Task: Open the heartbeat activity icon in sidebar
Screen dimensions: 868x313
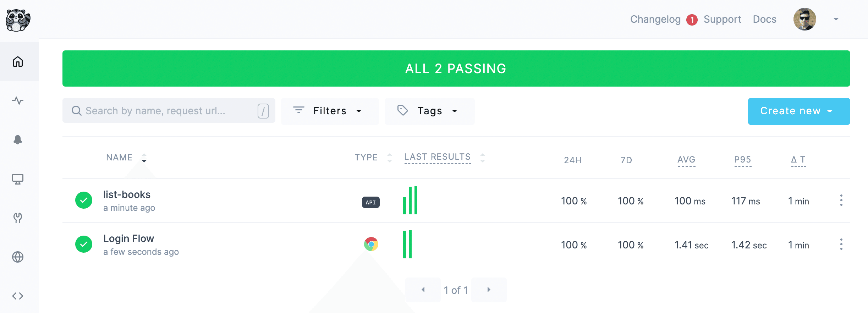Action: point(18,101)
